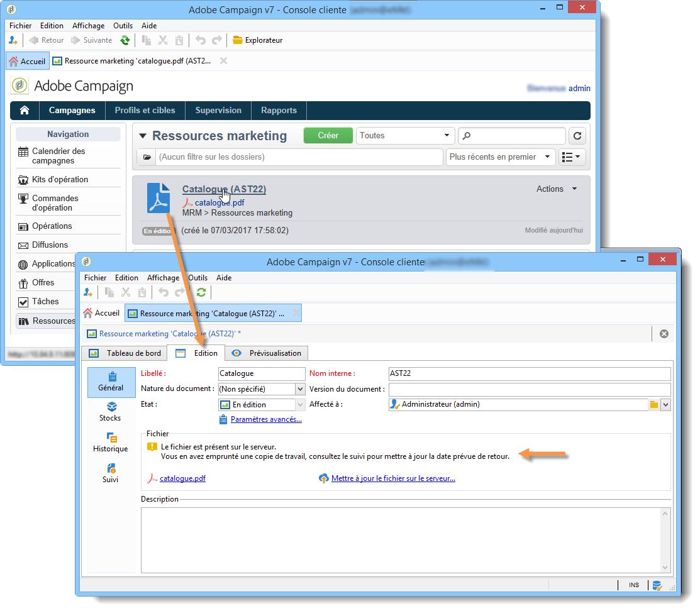Open the Catalogue (AST22) link
Screen dimensions: 700x611
click(x=224, y=189)
